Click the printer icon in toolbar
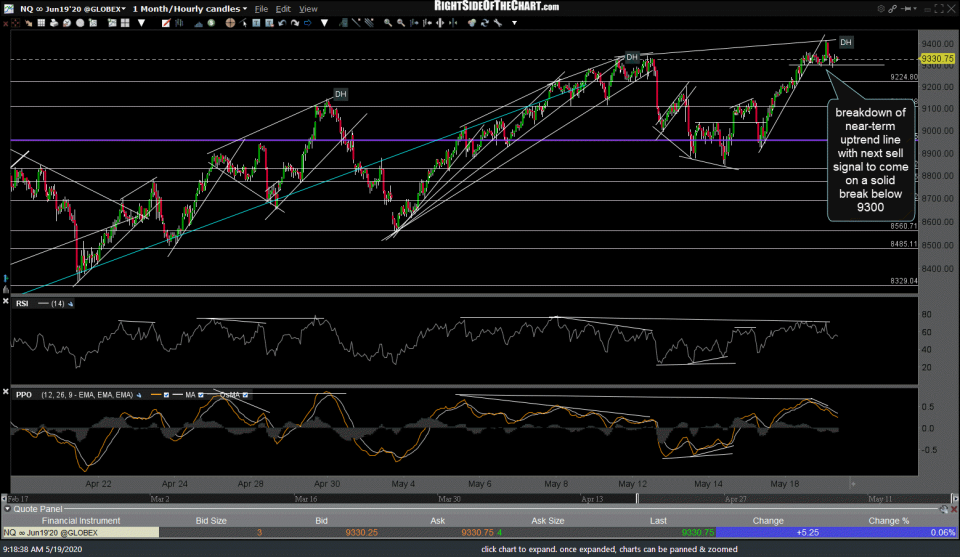Viewport: 960px width, 557px height. pos(54,23)
